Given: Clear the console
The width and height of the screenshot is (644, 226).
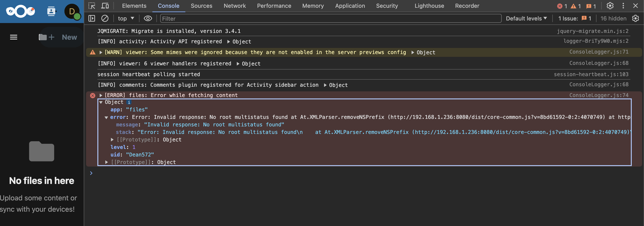Looking at the screenshot, I should coord(105,18).
